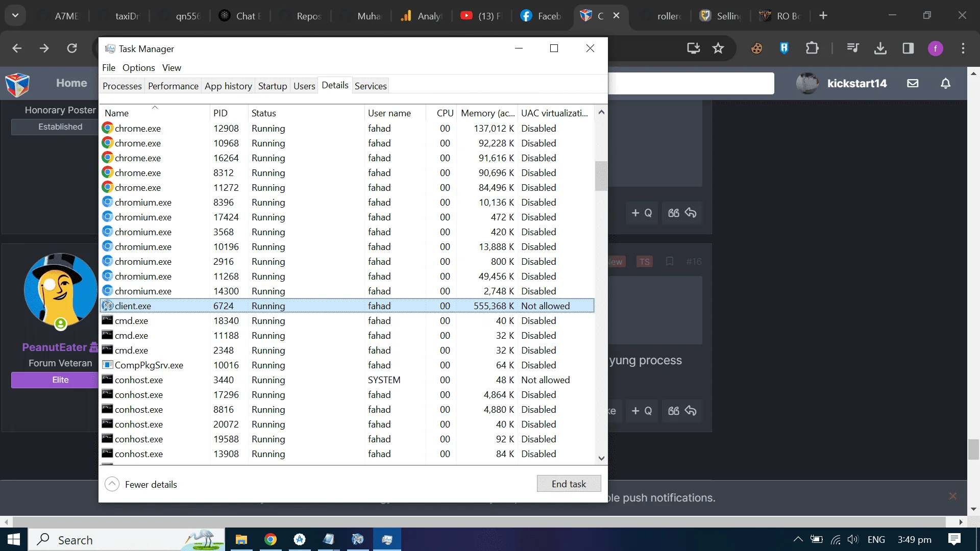This screenshot has width=980, height=551.
Task: Switch to the Users tab
Action: [x=304, y=86]
